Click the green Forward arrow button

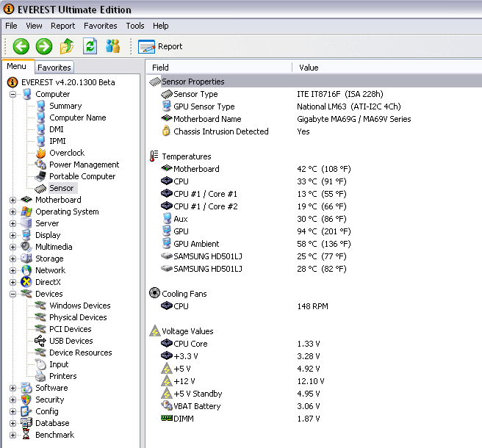coord(44,46)
